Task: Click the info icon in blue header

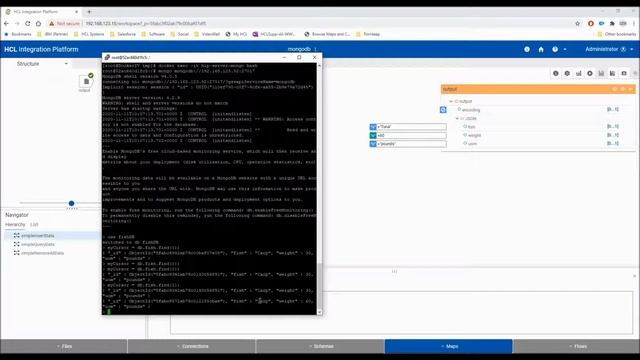Action: 527,49
